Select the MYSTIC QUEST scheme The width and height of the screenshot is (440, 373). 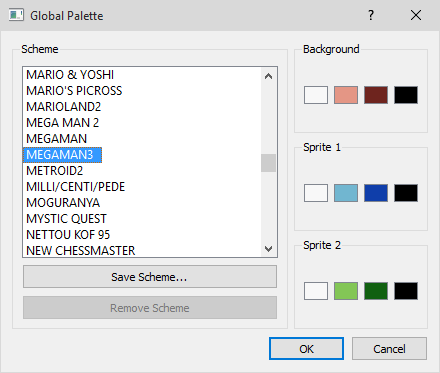tap(66, 219)
